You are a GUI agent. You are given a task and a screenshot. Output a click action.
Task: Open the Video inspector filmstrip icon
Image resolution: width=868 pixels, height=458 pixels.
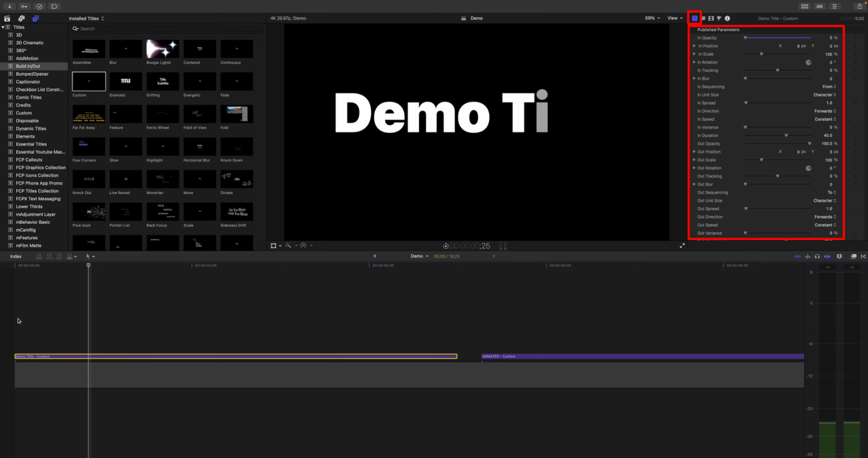click(711, 18)
